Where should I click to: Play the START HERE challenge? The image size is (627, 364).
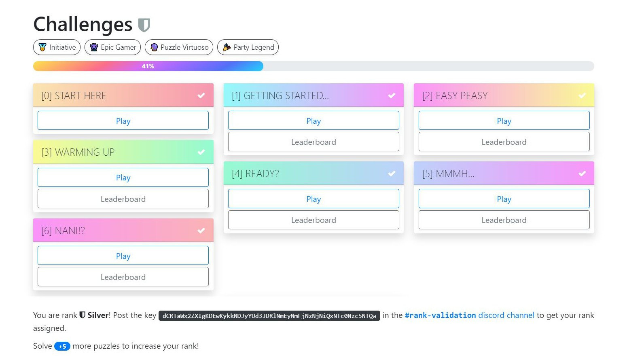pos(123,121)
